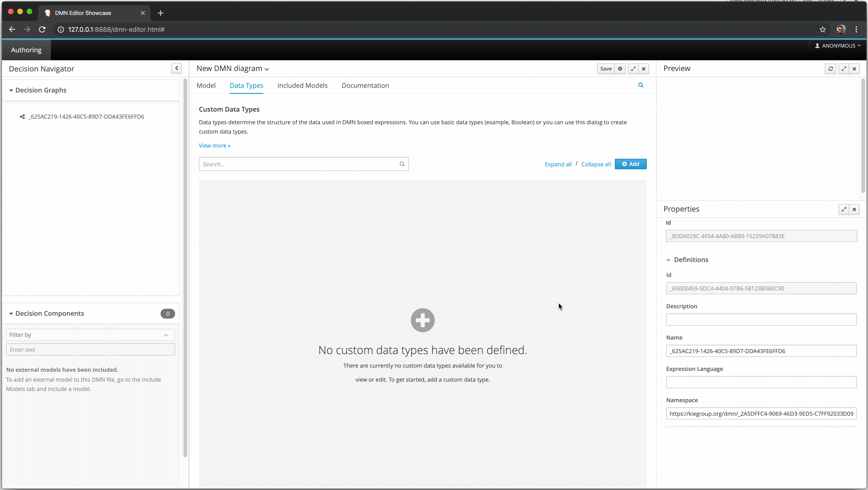Collapse the Definitions section
Viewport: 868px width, 490px height.
(668, 260)
